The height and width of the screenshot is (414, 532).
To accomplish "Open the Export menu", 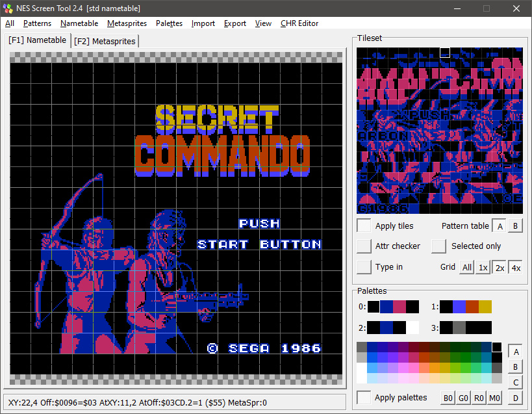I will 234,23.
